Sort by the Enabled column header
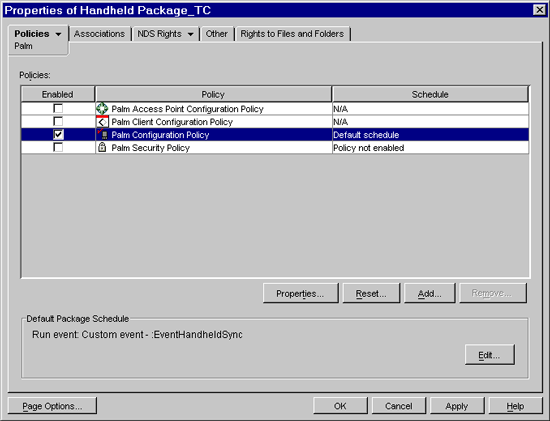Image resolution: width=550 pixels, height=421 pixels. coord(58,94)
